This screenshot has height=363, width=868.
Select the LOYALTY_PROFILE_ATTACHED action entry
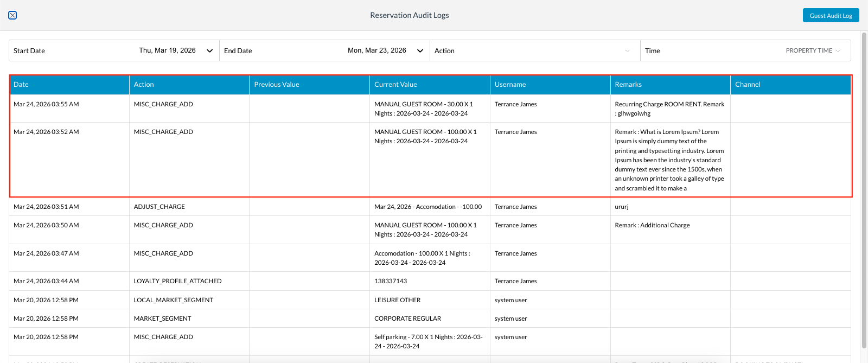coord(177,281)
